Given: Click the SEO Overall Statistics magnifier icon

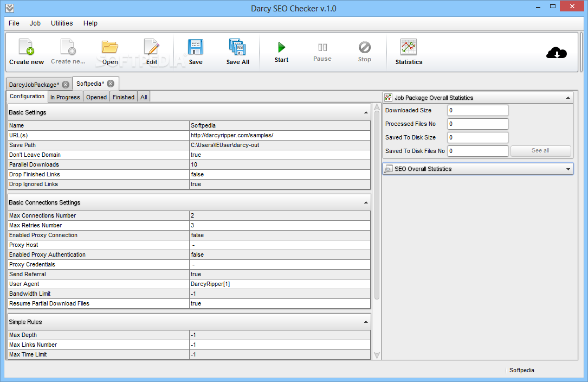Looking at the screenshot, I should 389,169.
